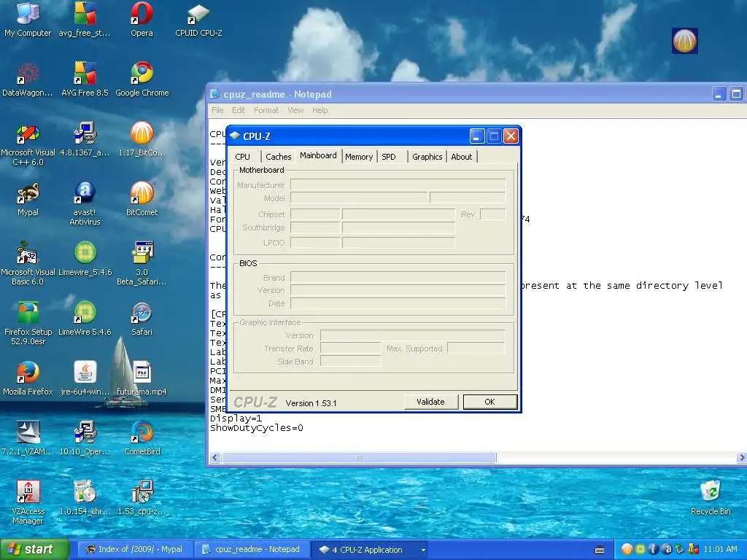Switch to cpuz_readme - Notepad taskbar button
Image resolution: width=747 pixels, height=560 pixels.
pos(251,550)
